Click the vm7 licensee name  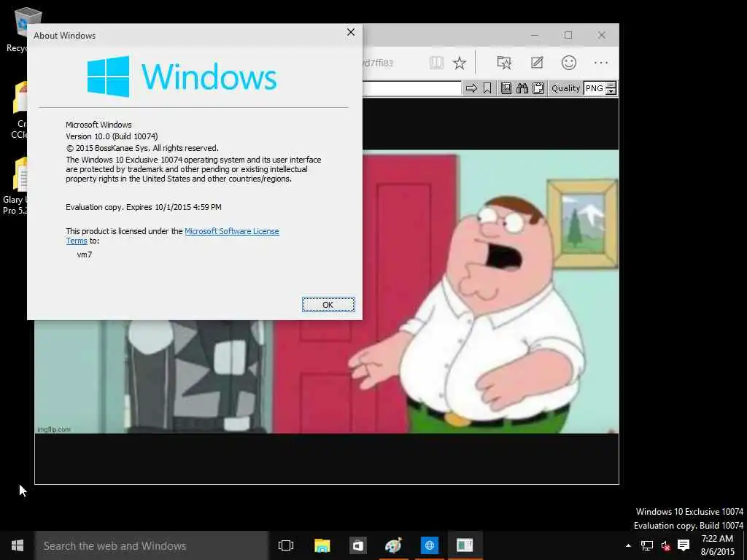point(85,254)
